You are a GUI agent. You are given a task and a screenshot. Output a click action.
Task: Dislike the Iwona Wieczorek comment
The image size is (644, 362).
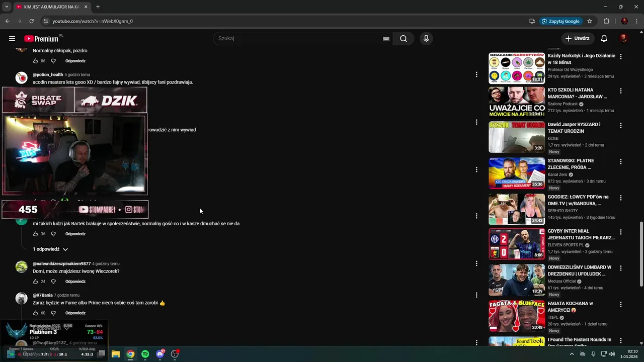(x=53, y=282)
